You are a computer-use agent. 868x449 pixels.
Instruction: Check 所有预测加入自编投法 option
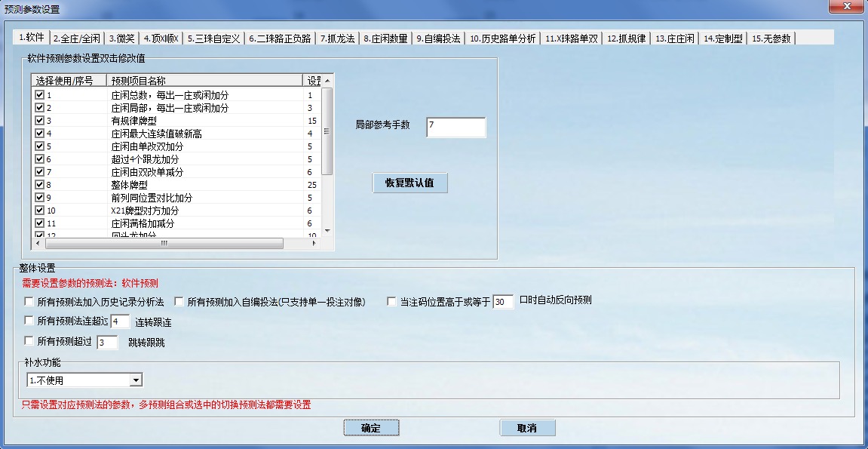pyautogui.click(x=179, y=302)
